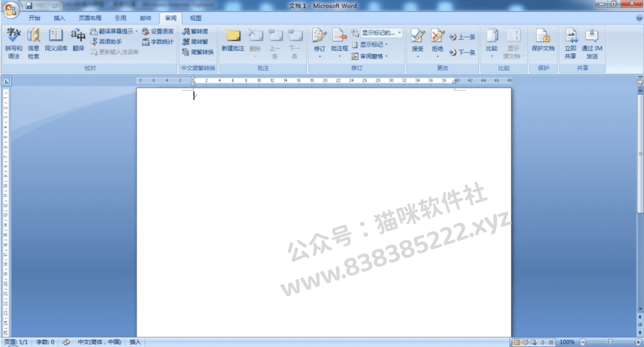Click the right indent marker on ruler

[454, 81]
